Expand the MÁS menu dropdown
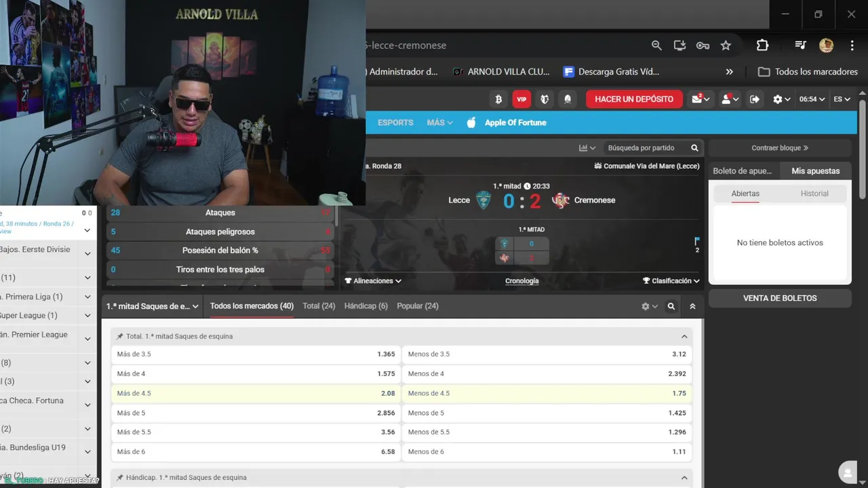Screen dimensions: 868x488 click(439, 123)
